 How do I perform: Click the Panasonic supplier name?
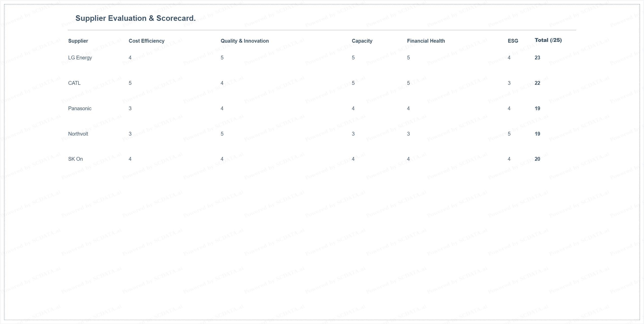coord(80,108)
